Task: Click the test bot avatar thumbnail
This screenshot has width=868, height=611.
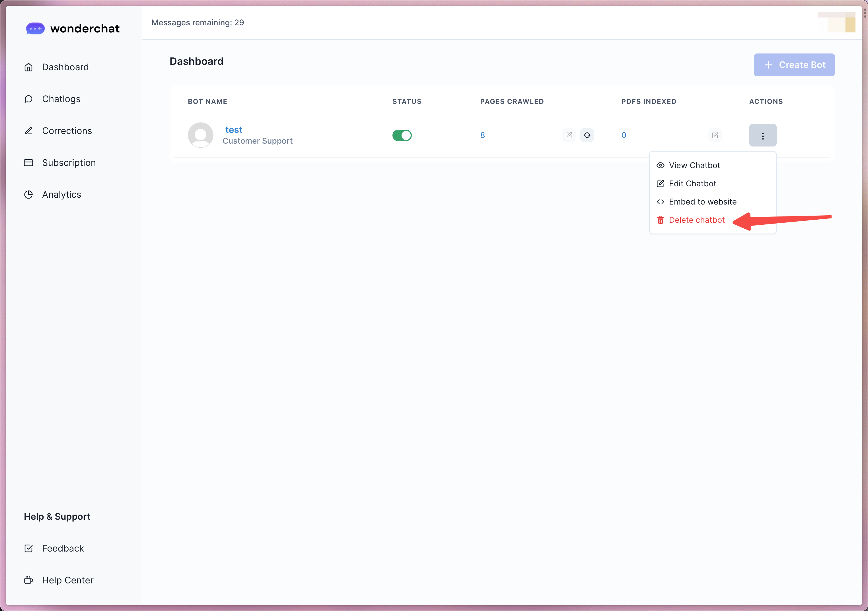Action: (x=200, y=135)
